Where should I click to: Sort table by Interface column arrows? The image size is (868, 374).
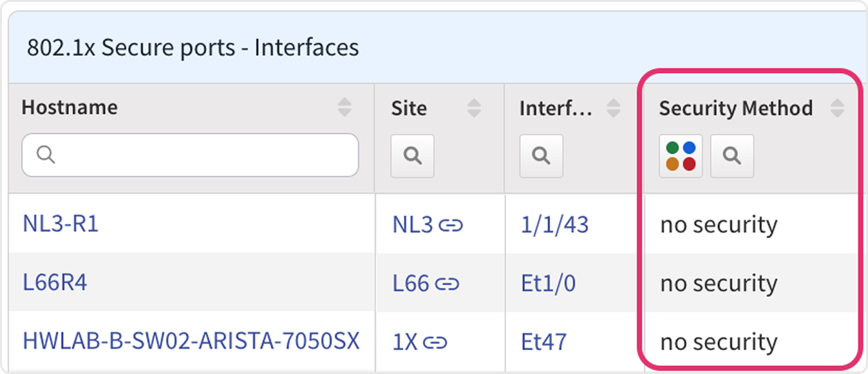[x=614, y=107]
